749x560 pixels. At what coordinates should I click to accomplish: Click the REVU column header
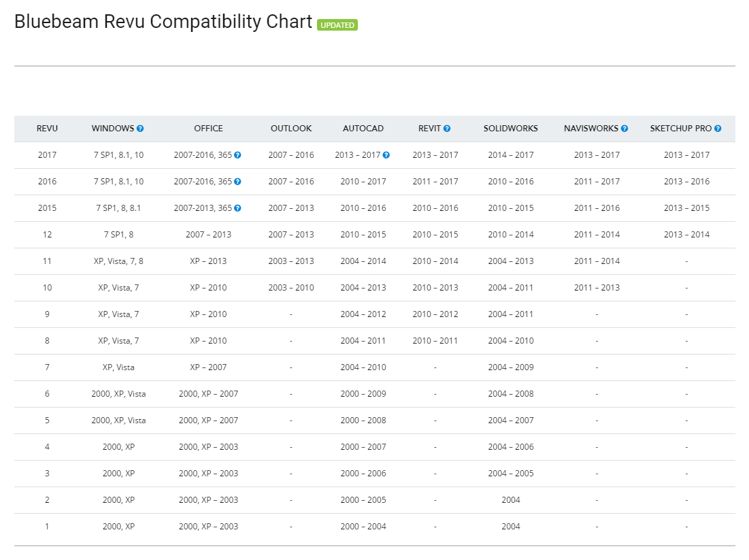click(x=47, y=129)
